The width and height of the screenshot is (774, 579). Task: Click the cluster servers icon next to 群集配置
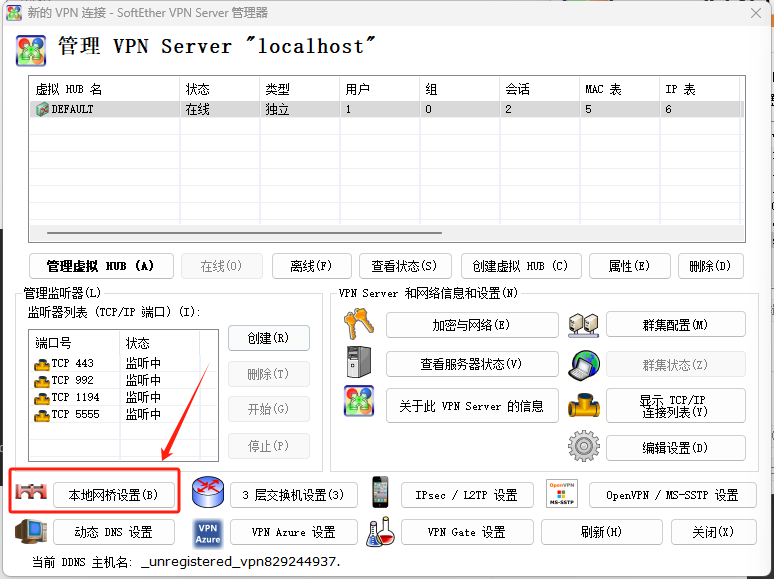pos(583,325)
